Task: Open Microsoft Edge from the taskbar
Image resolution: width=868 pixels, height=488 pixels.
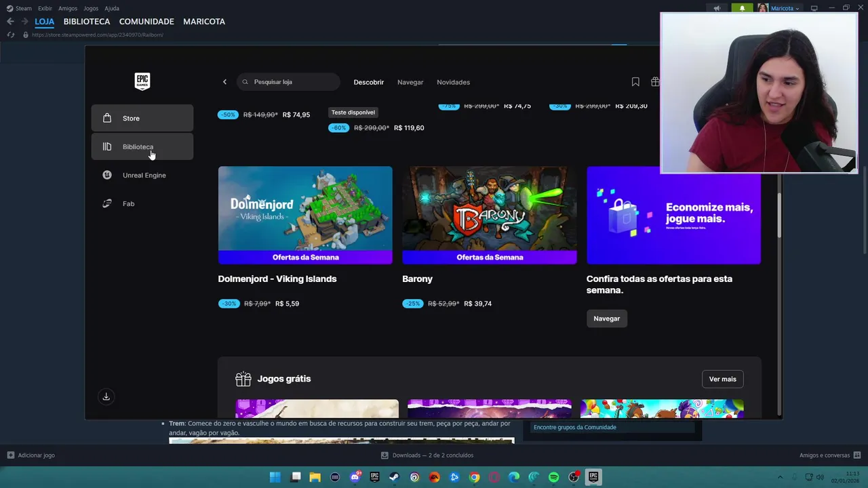Action: (x=514, y=477)
